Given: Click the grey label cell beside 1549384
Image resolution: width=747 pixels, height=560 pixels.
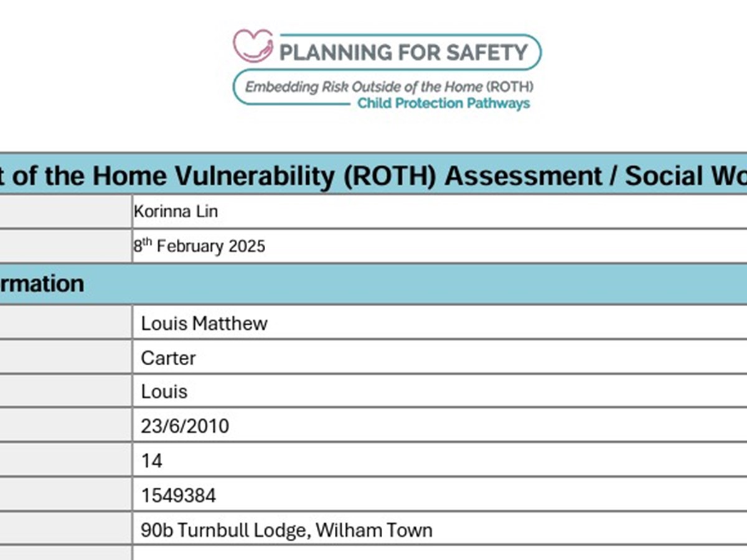Looking at the screenshot, I should pos(65,496).
